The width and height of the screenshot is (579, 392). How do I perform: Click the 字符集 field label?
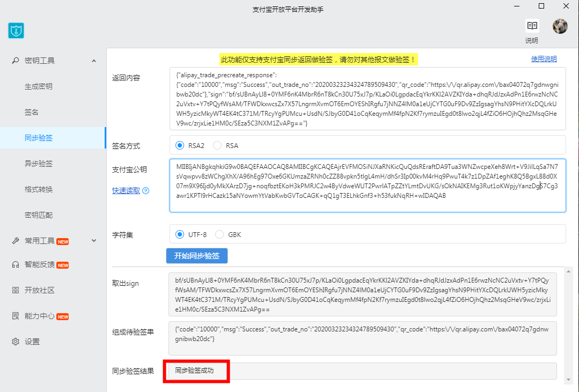[x=122, y=235]
